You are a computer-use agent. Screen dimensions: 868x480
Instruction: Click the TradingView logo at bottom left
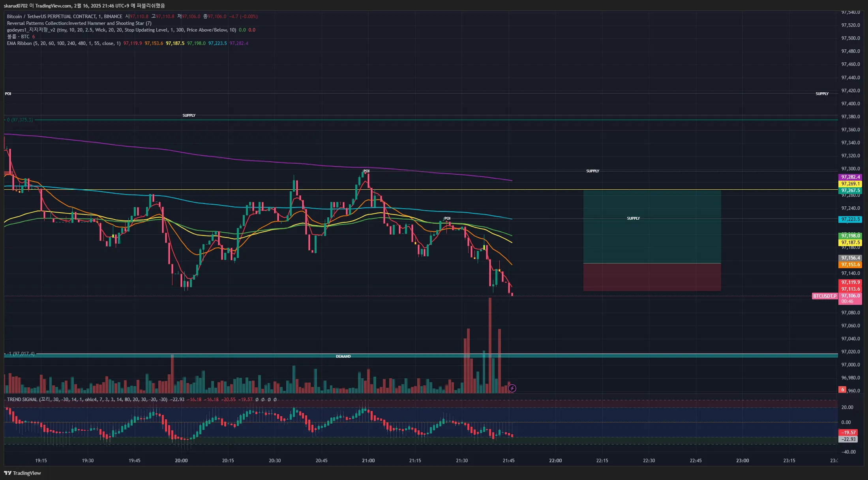click(22, 473)
